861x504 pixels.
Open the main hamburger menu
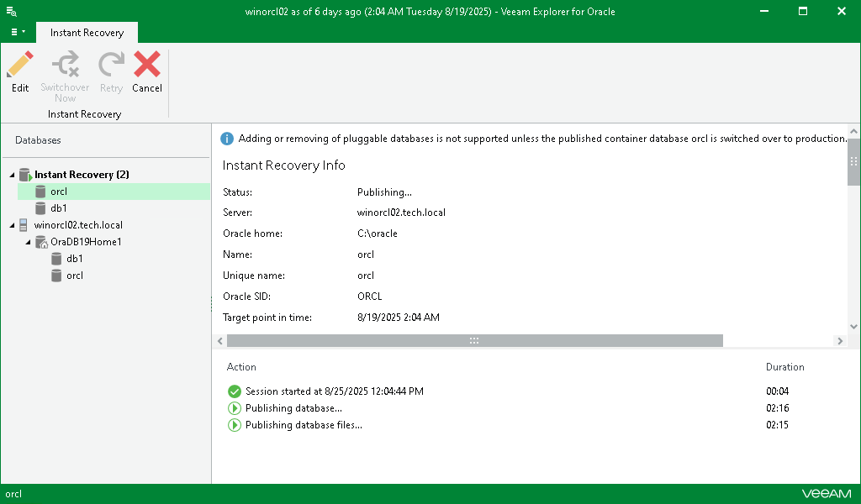[x=17, y=32]
